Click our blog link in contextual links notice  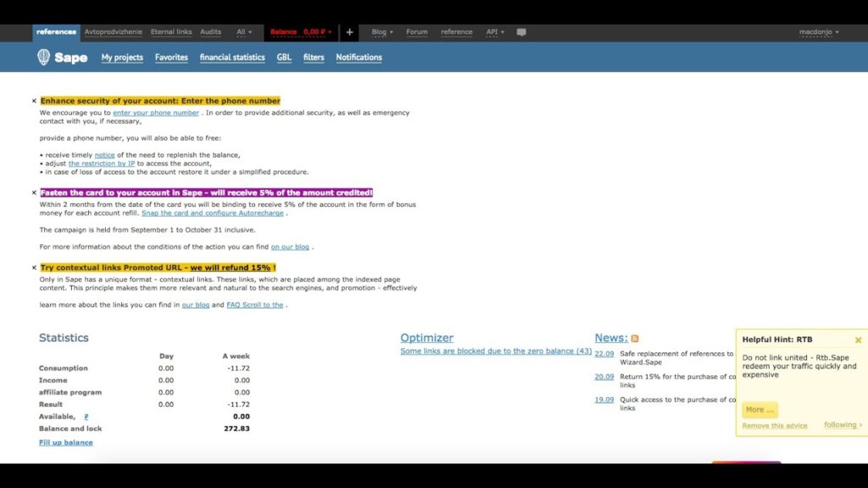coord(196,305)
